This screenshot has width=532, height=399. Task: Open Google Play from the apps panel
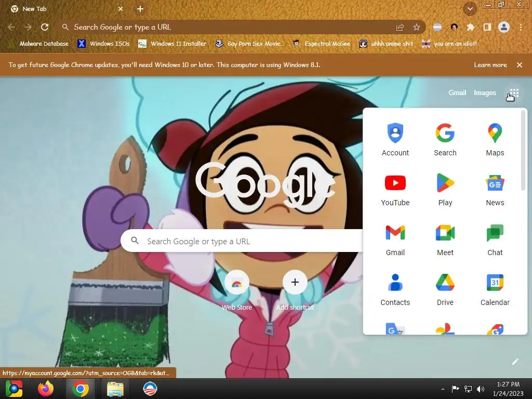[445, 190]
